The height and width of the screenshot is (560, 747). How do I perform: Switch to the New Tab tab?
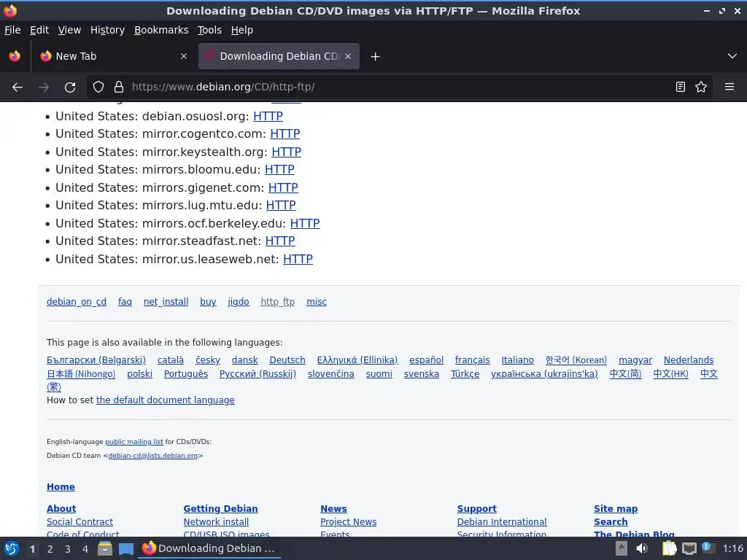113,56
